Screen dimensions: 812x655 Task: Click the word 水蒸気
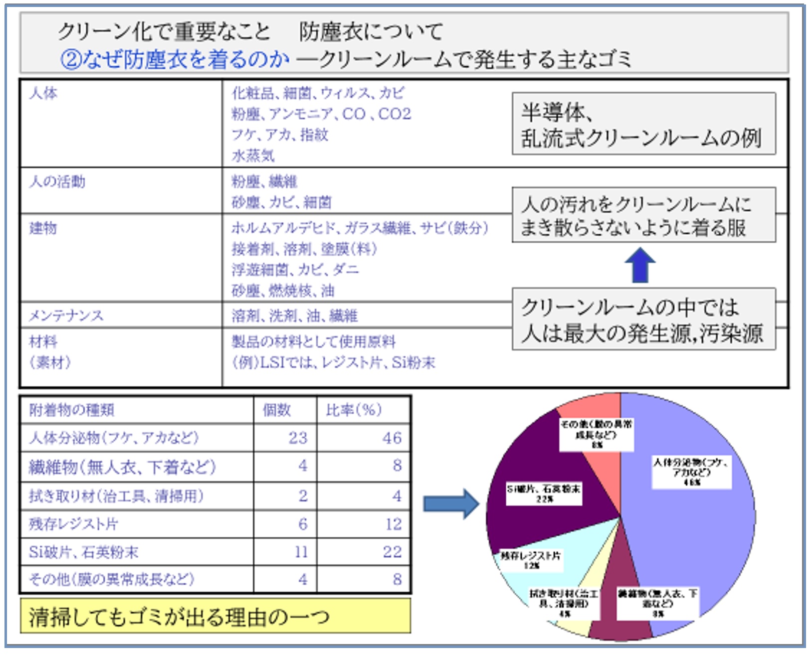[253, 156]
